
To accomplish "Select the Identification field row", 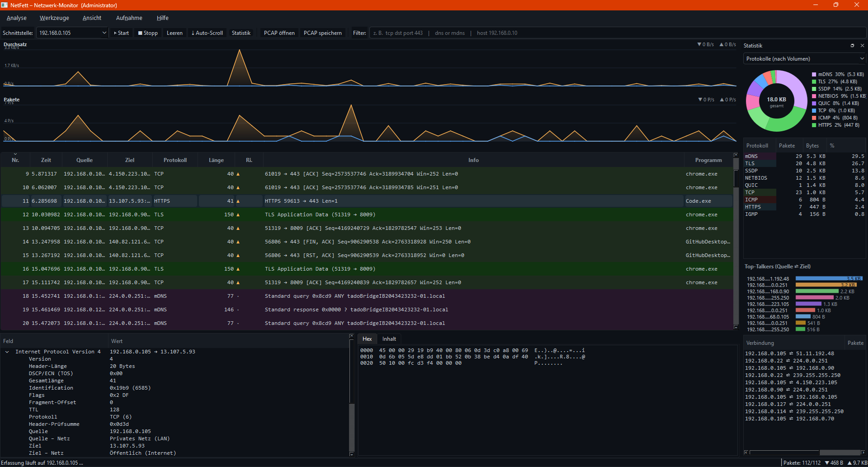I will point(175,388).
